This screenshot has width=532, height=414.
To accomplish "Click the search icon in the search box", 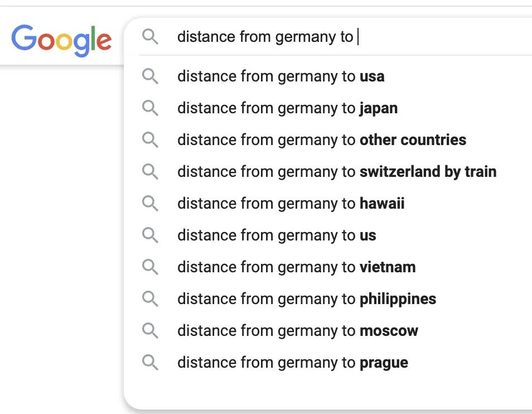I will pyautogui.click(x=150, y=37).
